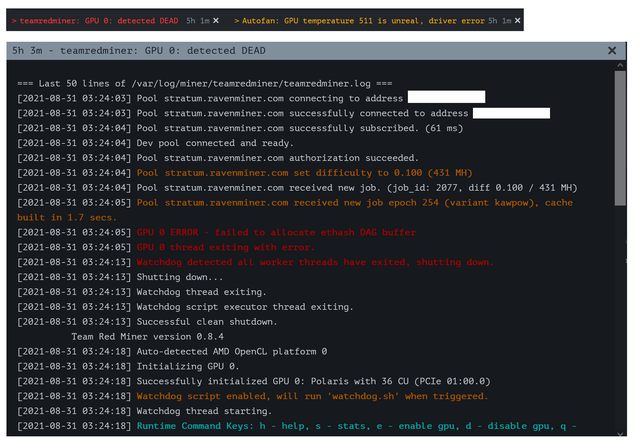640x448 pixels.
Task: Click 'set difficulty to 0.100 (431 MH)' line
Action: (x=244, y=173)
